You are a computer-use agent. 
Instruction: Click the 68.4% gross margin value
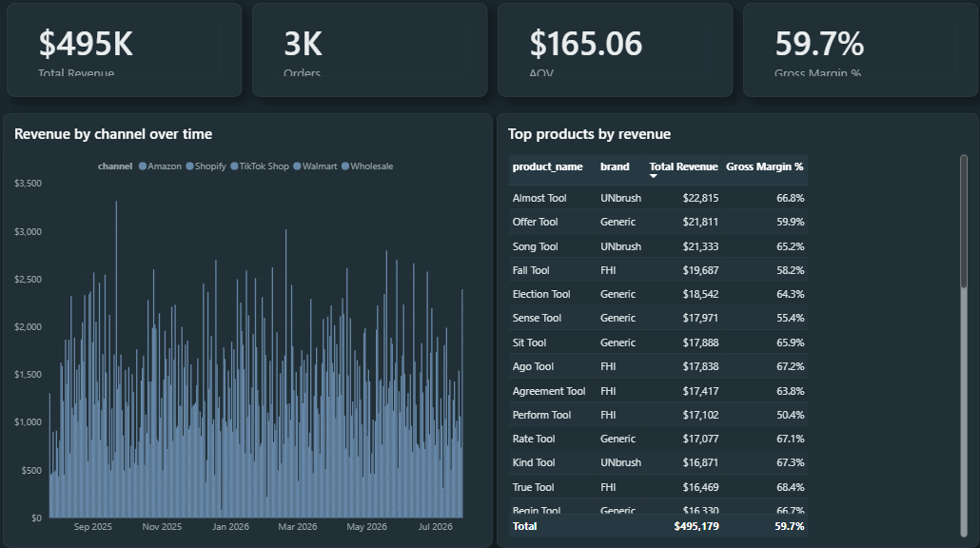pyautogui.click(x=791, y=487)
